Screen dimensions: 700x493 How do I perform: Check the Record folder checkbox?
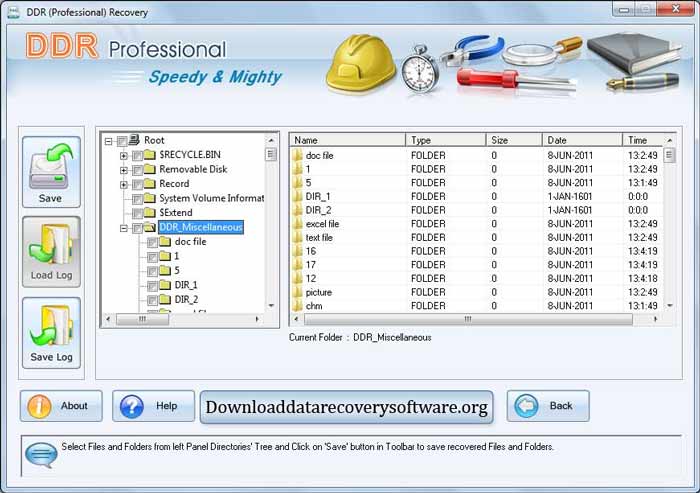[138, 184]
